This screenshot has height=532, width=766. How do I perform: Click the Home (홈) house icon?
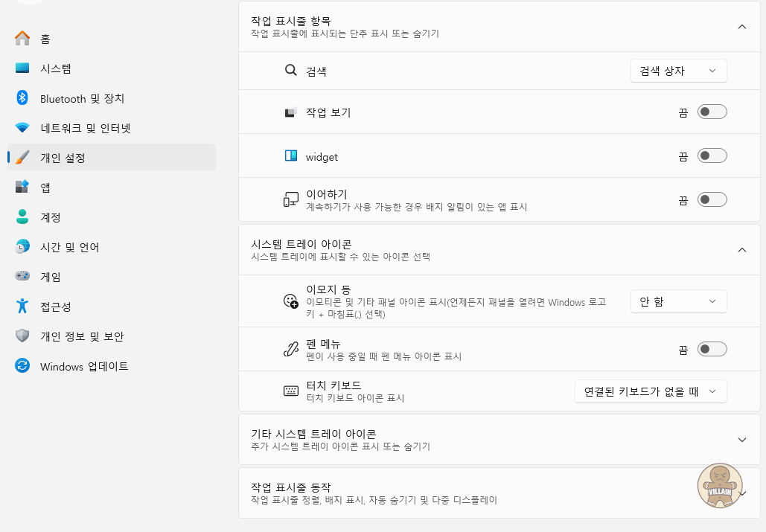tap(22, 38)
